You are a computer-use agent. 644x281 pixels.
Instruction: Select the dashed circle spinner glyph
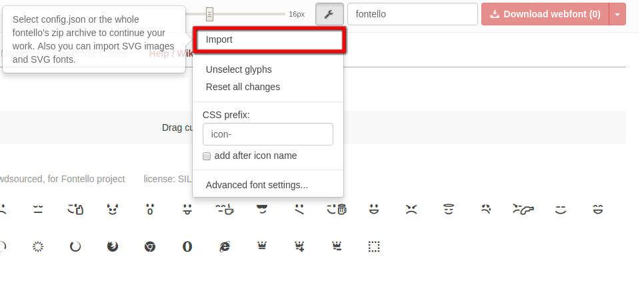(38, 246)
